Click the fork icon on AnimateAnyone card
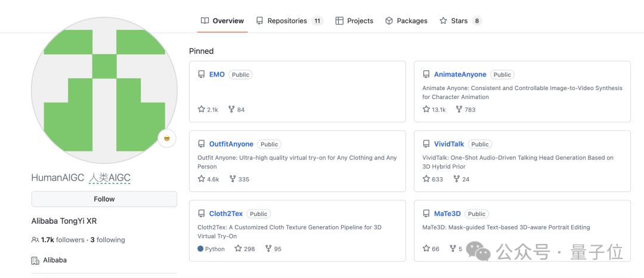The image size is (644, 278). coord(459,110)
